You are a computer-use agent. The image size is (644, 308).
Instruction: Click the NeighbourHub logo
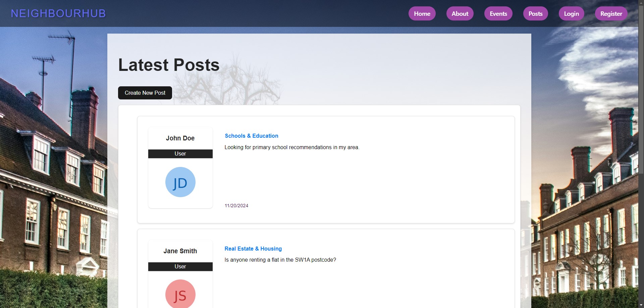click(58, 13)
